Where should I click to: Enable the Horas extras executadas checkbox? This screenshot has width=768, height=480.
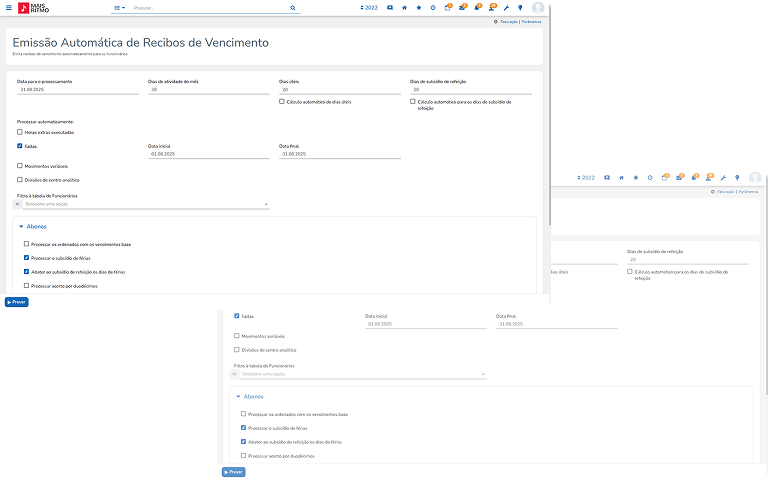pyautogui.click(x=20, y=132)
